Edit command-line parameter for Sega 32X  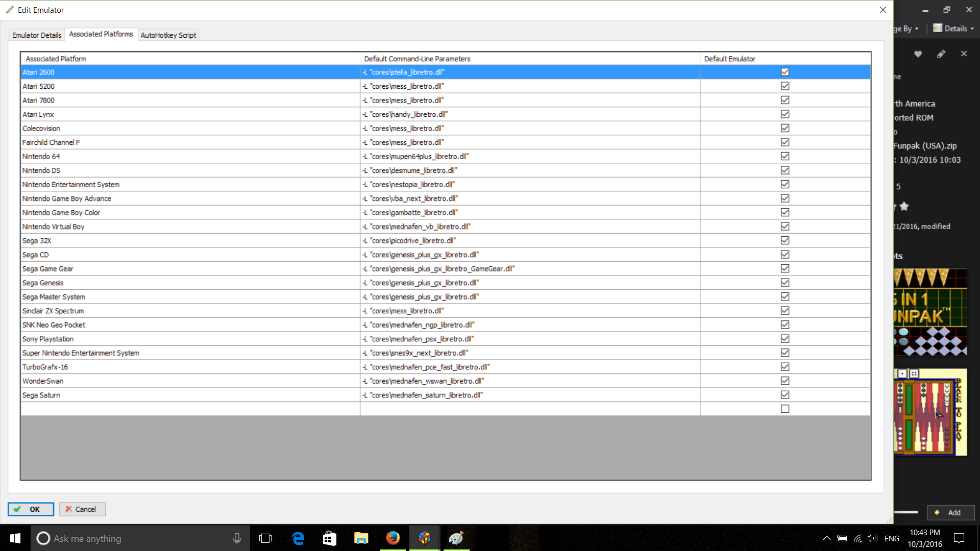pos(530,240)
